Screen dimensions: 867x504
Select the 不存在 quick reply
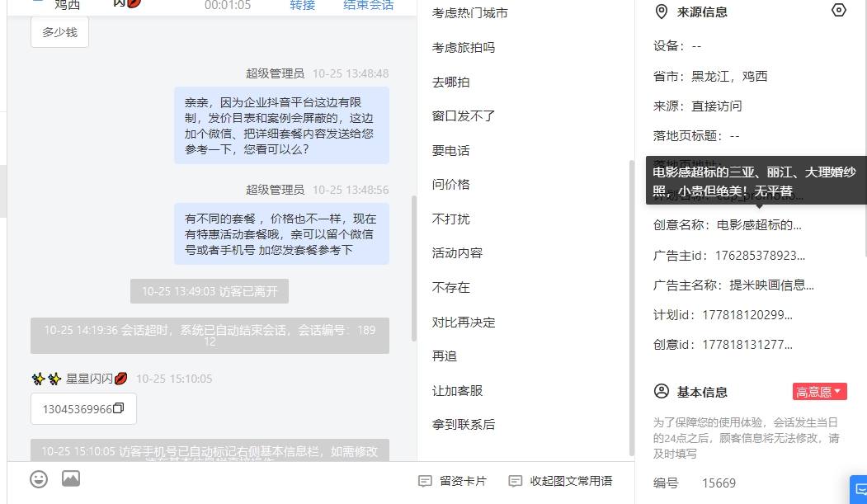(450, 287)
